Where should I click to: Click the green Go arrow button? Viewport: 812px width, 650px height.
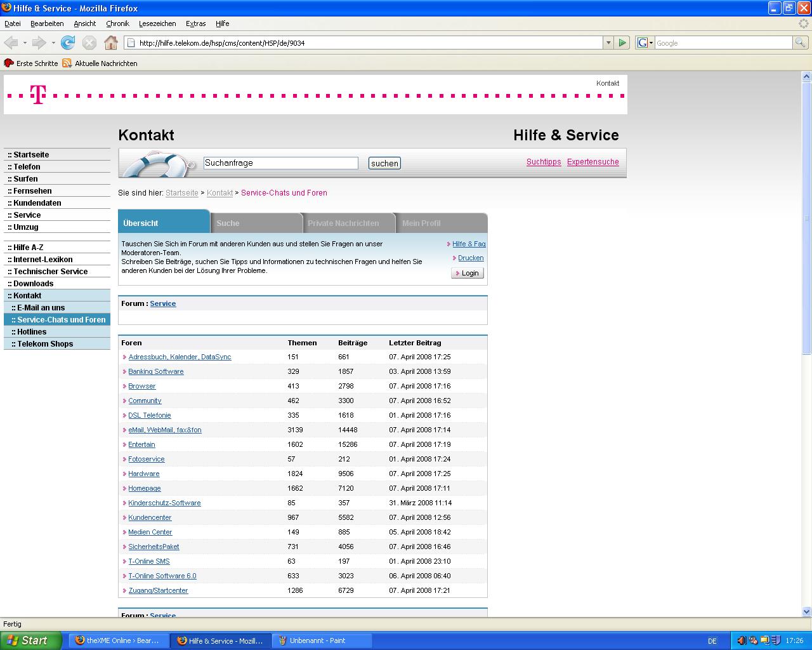(622, 43)
